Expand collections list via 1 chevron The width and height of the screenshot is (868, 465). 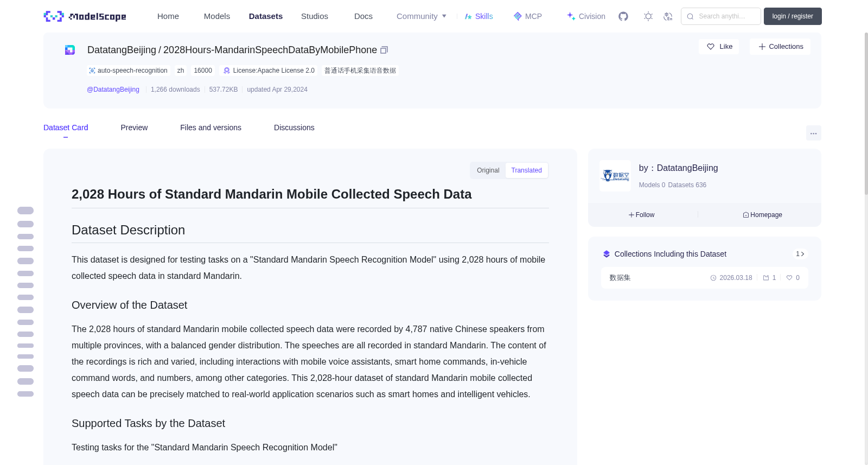pos(800,254)
